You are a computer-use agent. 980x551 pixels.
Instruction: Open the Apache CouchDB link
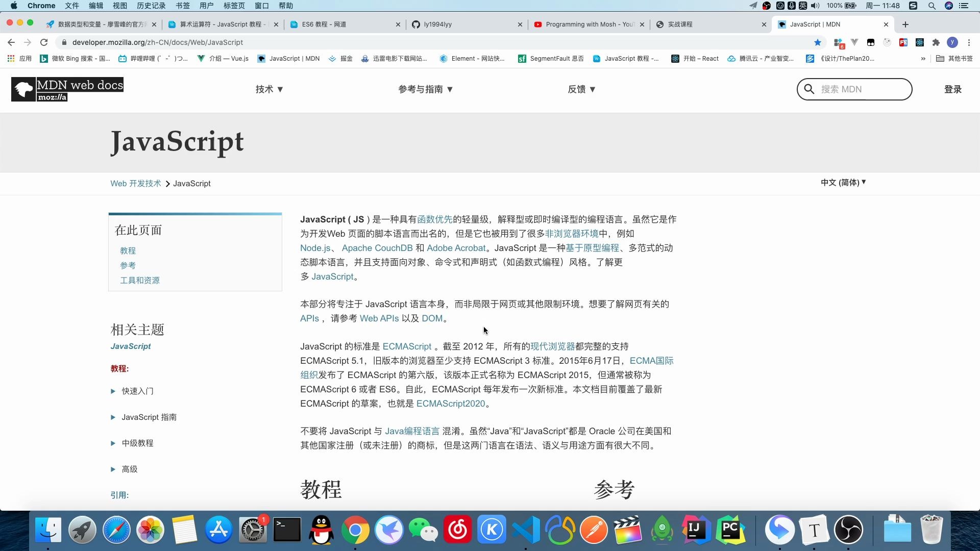(x=377, y=248)
